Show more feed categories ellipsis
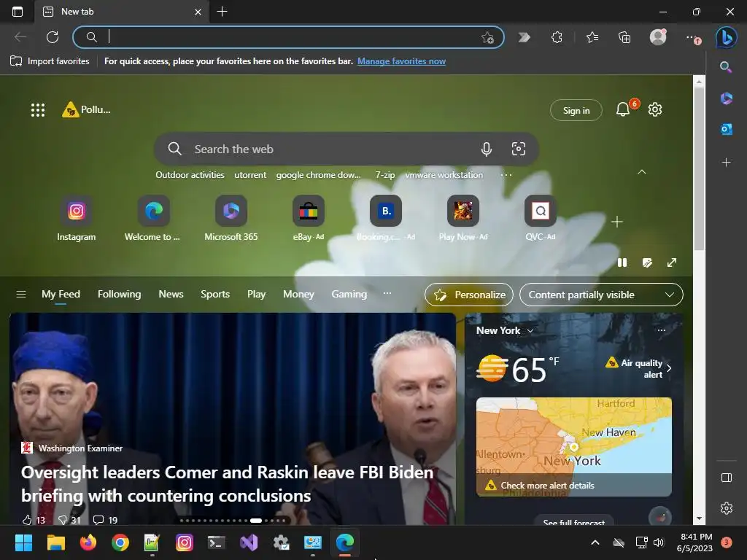Viewport: 747px width, 560px height. [x=387, y=293]
